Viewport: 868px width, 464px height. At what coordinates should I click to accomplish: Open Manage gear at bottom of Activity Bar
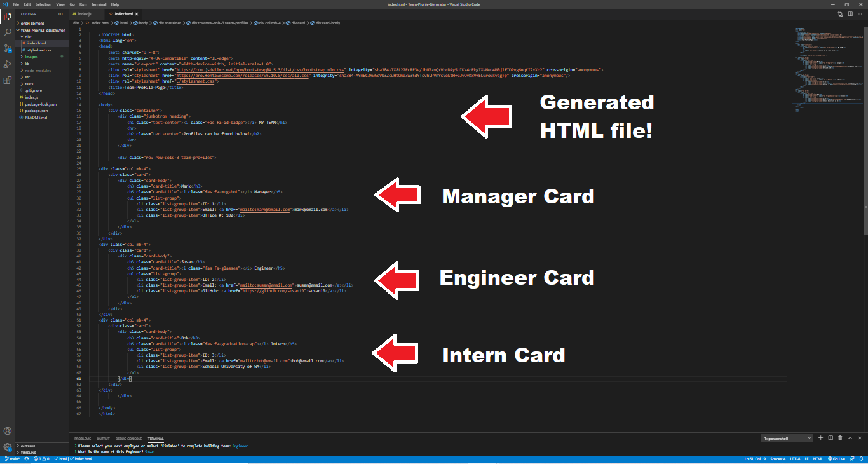click(x=8, y=447)
